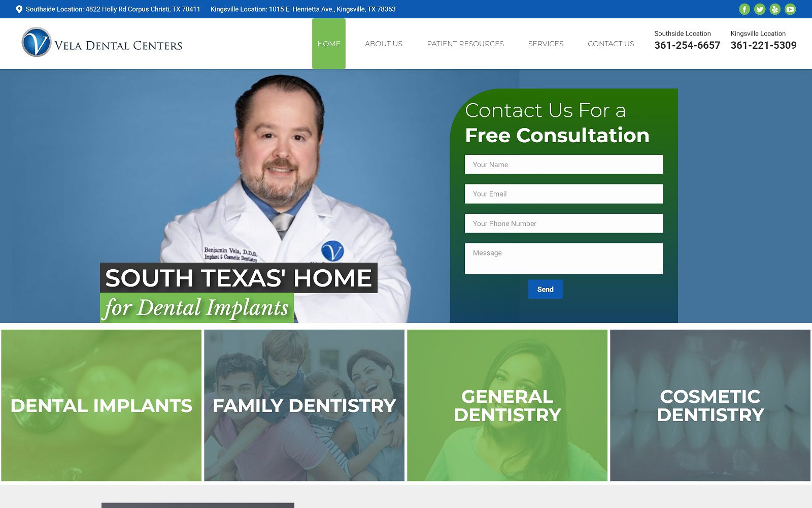Open the Facebook social icon
The image size is (812, 508).
pos(745,9)
